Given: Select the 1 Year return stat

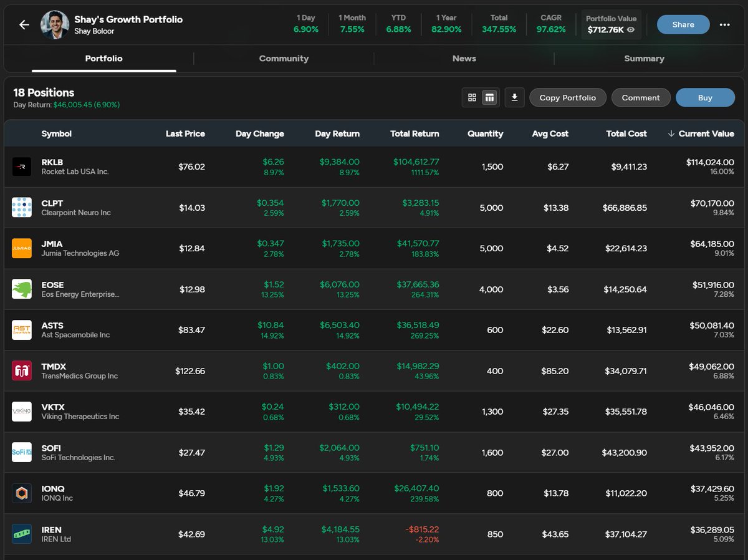Looking at the screenshot, I should (x=446, y=24).
